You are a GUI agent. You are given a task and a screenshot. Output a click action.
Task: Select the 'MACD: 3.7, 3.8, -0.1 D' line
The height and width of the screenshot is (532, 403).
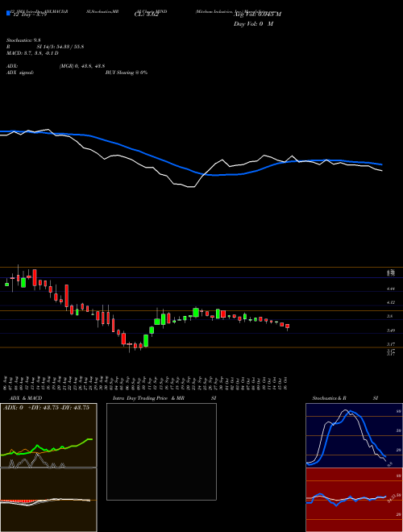click(32, 53)
